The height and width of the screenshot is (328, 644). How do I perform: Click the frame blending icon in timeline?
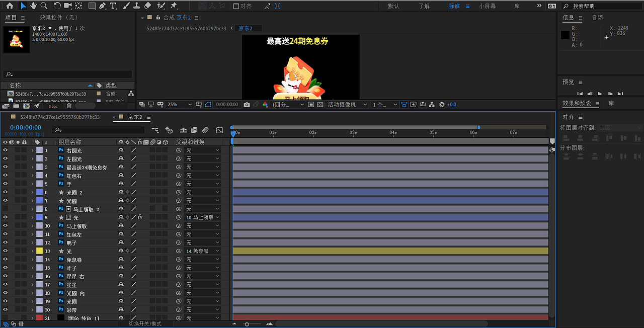(x=194, y=130)
